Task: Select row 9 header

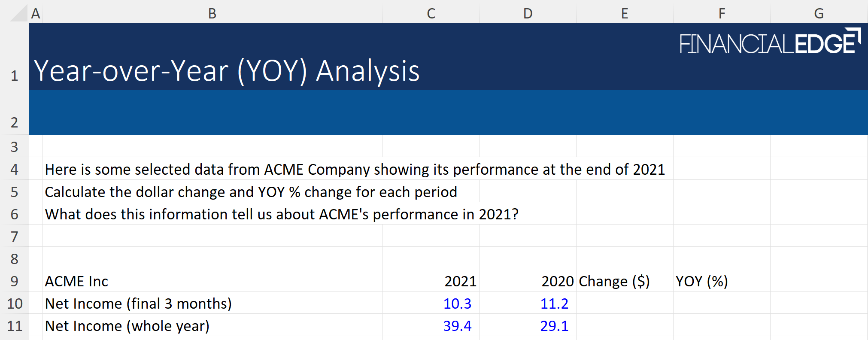Action: [x=15, y=281]
